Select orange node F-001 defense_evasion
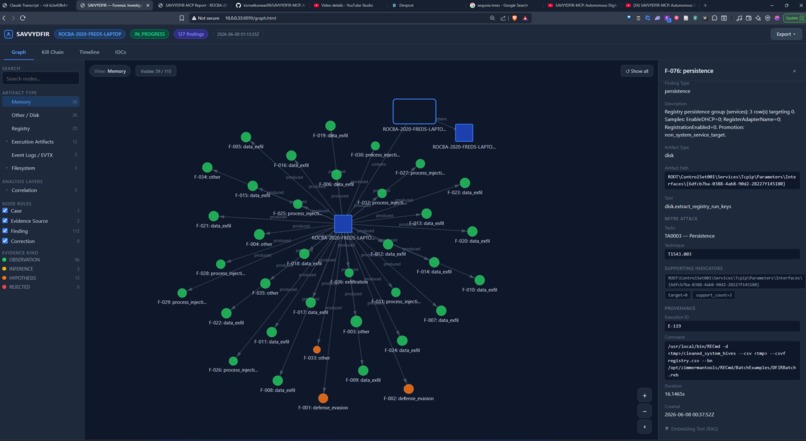This screenshot has width=806, height=441. pyautogui.click(x=323, y=398)
